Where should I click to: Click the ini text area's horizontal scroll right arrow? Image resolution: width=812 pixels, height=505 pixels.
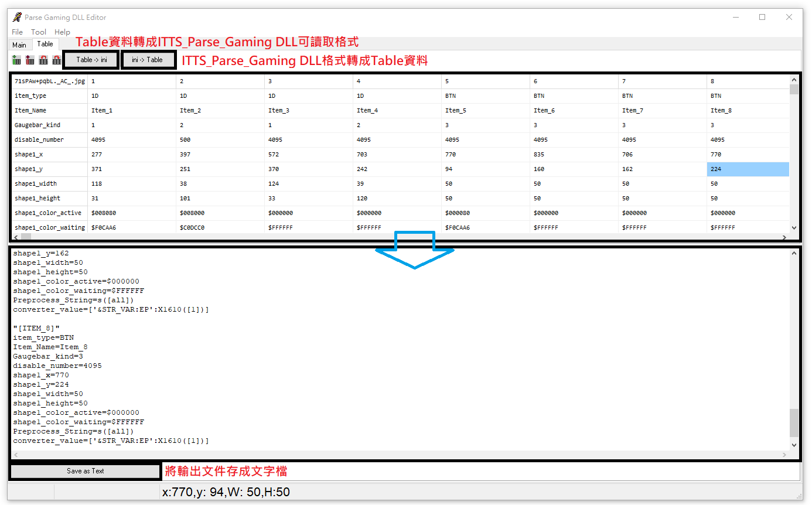[x=784, y=455]
